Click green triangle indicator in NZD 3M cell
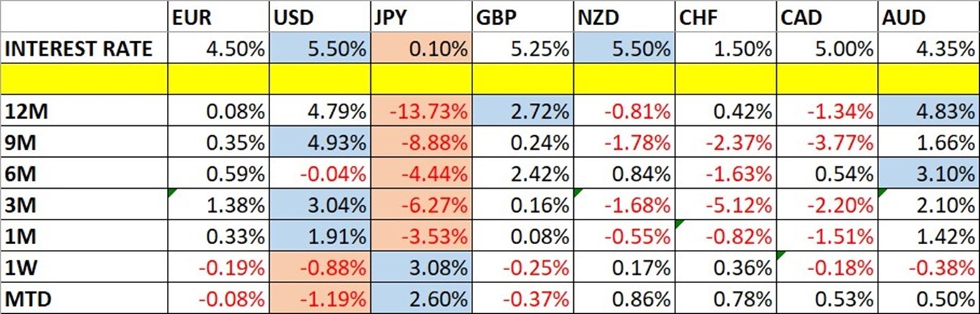Viewport: 980px width, 314px height. (577, 192)
